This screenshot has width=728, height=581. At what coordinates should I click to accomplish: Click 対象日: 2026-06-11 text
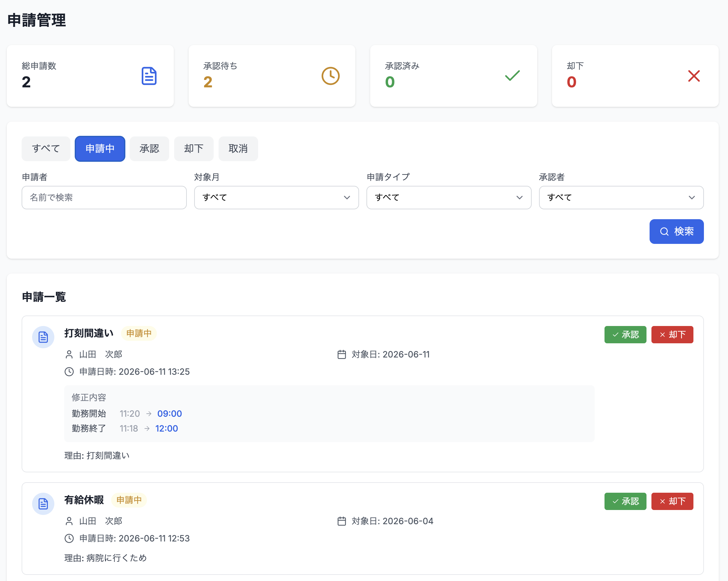coord(391,354)
